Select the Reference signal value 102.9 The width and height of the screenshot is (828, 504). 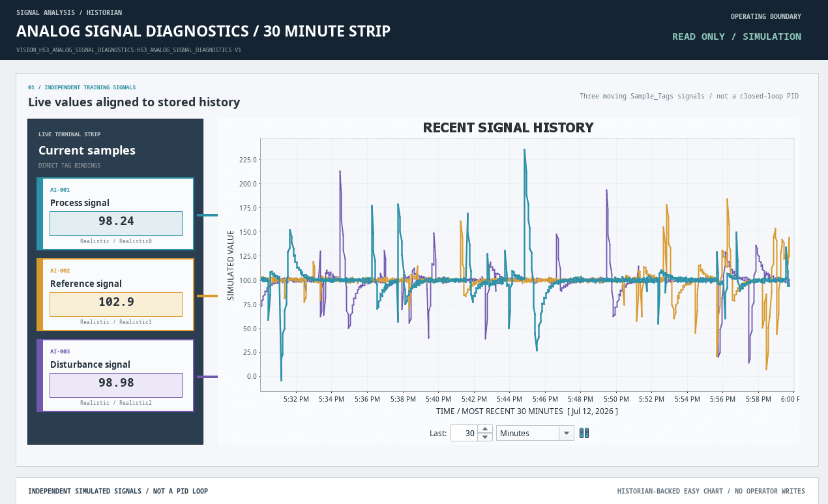pos(116,304)
